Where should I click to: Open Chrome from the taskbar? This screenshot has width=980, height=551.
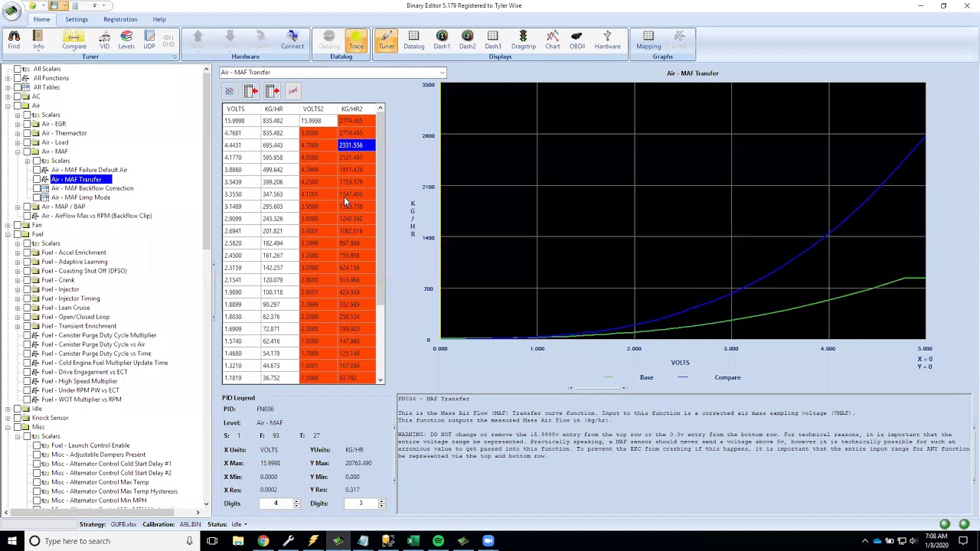click(263, 541)
